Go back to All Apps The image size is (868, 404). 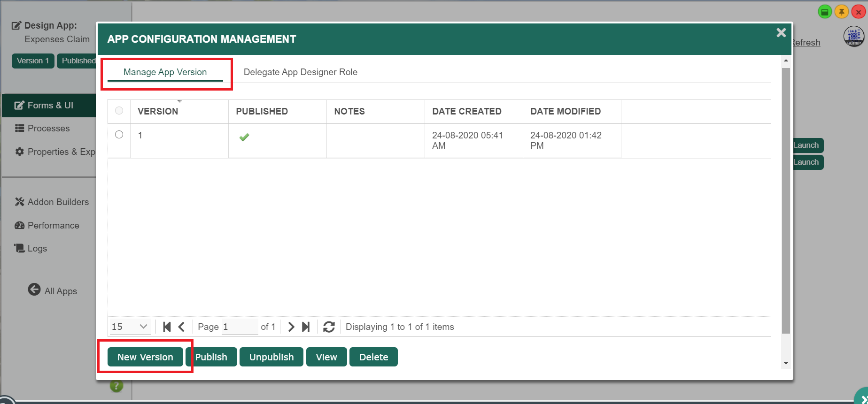[52, 290]
